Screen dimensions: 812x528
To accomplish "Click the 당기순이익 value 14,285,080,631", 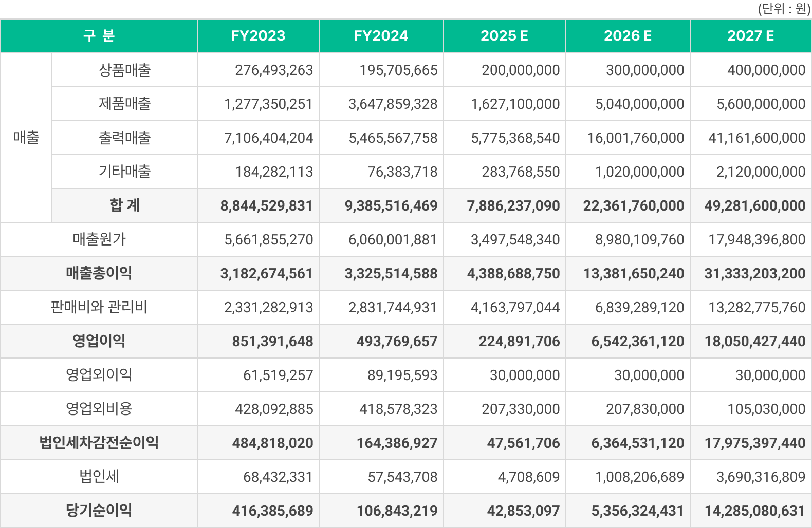I will pos(754,511).
